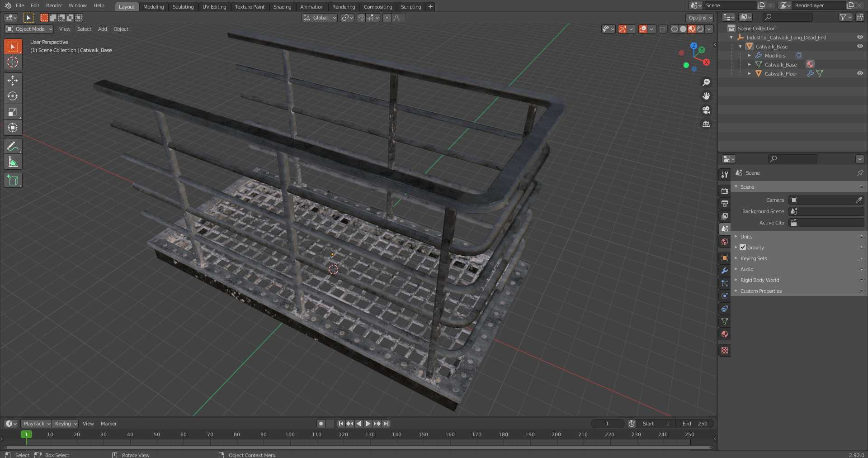Screen dimensions: 868x458
Task: Hide Catwalk_Base parent object eye icon
Action: 860,46
